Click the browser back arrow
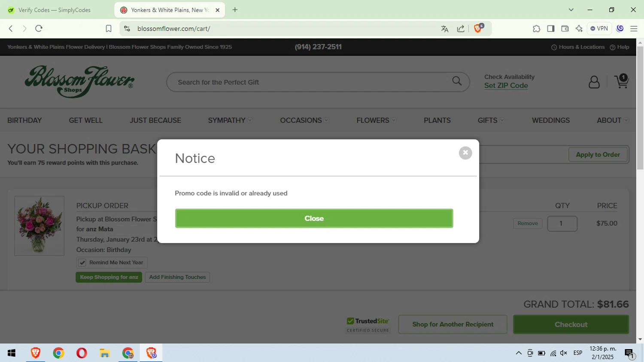This screenshot has width=644, height=362. (11, 28)
